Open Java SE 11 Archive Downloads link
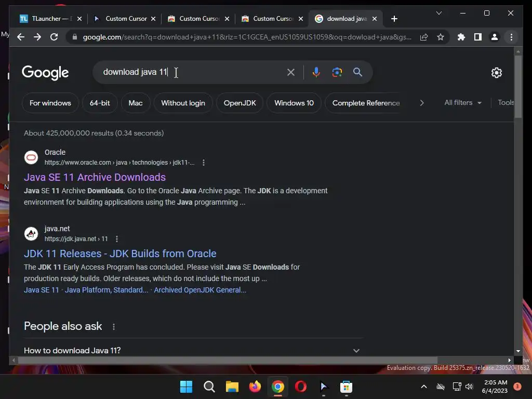The height and width of the screenshot is (399, 532). (x=95, y=177)
